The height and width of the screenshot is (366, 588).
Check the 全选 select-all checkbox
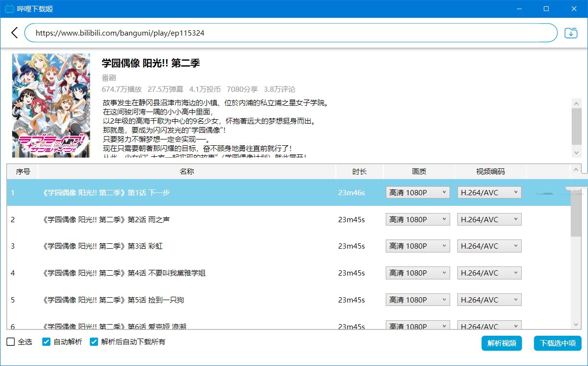click(x=11, y=341)
